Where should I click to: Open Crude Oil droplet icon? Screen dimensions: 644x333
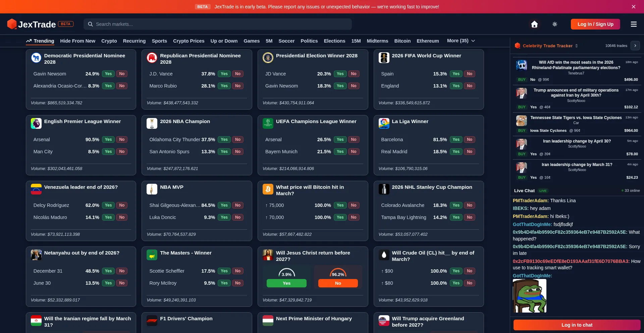384,255
